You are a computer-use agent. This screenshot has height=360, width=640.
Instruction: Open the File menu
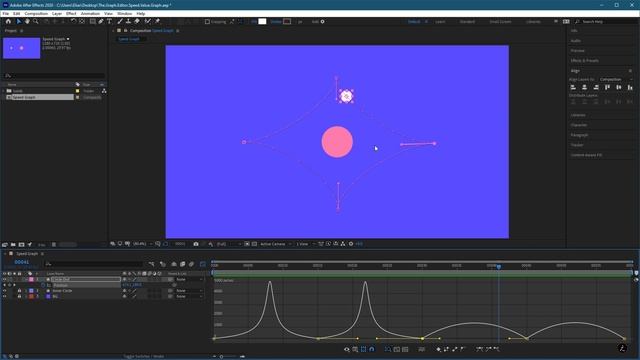(6, 13)
